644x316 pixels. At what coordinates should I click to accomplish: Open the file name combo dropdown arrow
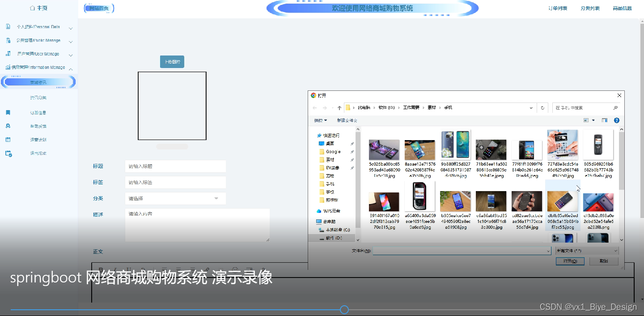click(548, 251)
